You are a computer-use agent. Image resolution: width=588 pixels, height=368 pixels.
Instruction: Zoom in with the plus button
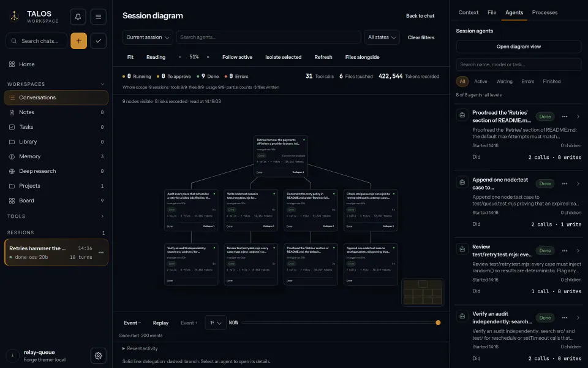point(208,57)
